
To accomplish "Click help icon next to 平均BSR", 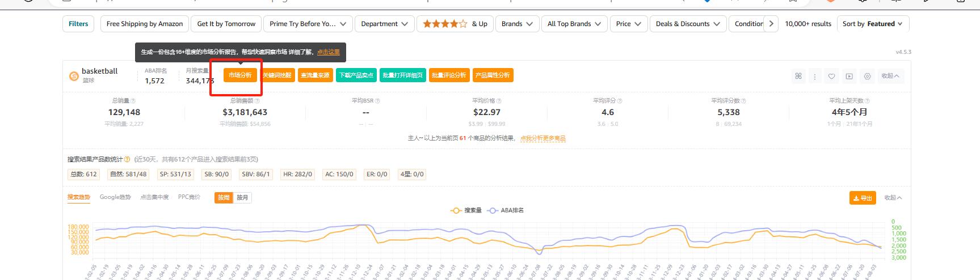I will (x=377, y=101).
